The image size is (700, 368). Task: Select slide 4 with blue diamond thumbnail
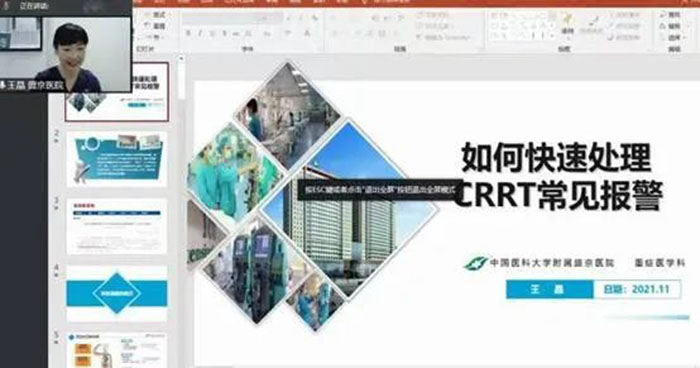coord(117,293)
